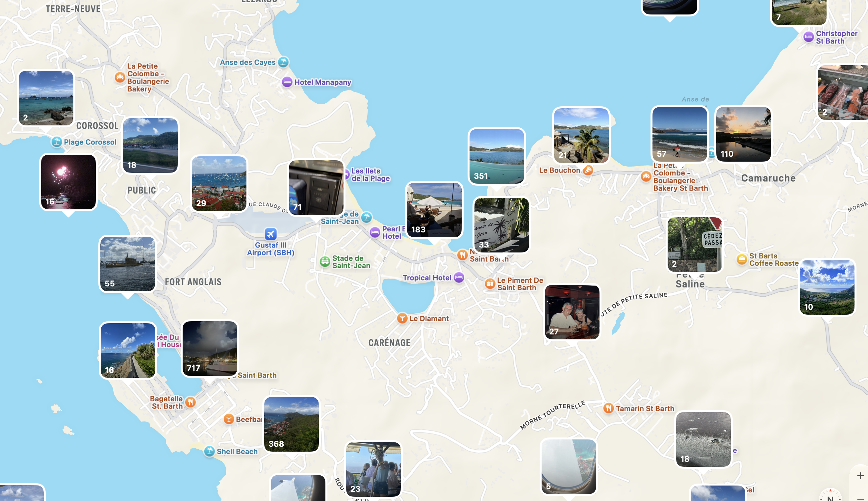Click the Le Bouchon pizza icon
The image size is (868, 501).
point(588,170)
